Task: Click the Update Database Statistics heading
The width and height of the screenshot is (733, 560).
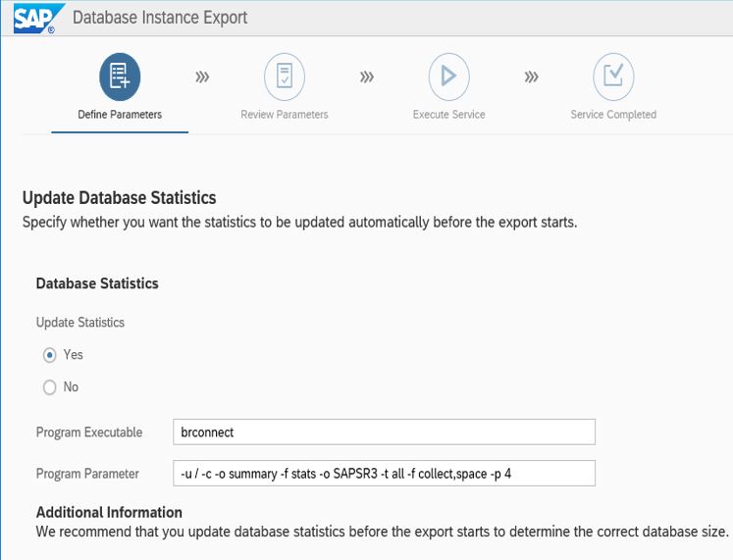Action: point(119,198)
